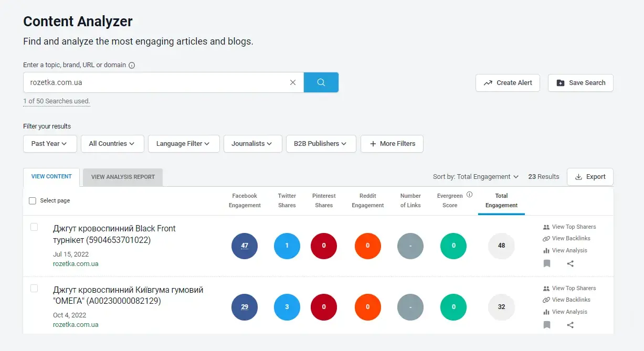Screen dimensions: 644x351
Task: Open the Джгут кровоспинний Black Front article title
Action: 114,235
